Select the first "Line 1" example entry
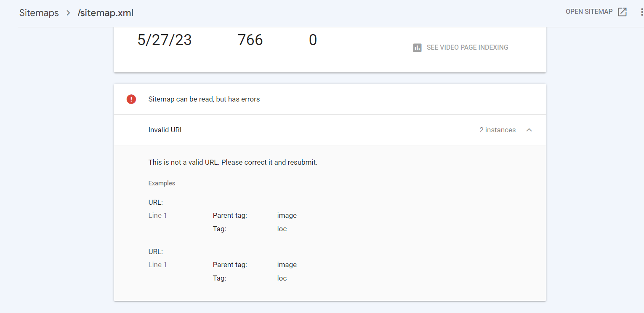This screenshot has width=644, height=313. (157, 215)
